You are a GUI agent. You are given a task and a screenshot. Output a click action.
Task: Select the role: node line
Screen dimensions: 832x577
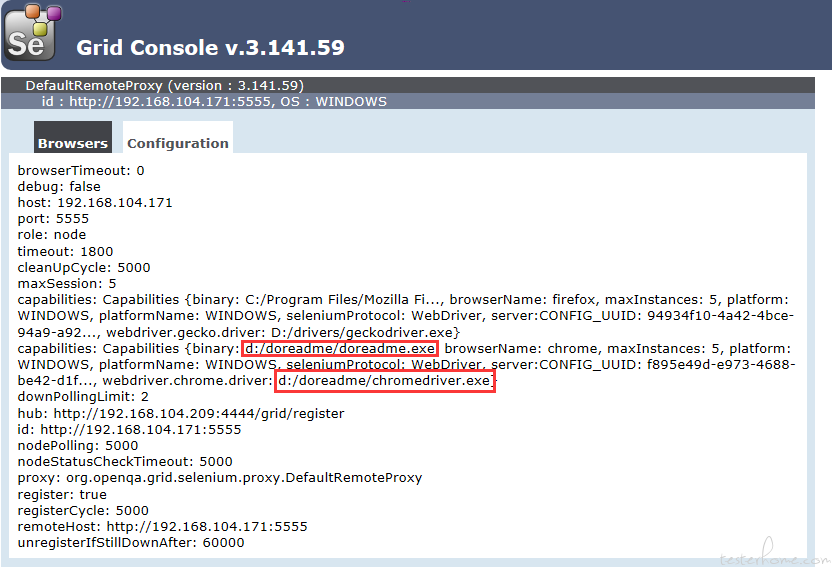click(51, 235)
